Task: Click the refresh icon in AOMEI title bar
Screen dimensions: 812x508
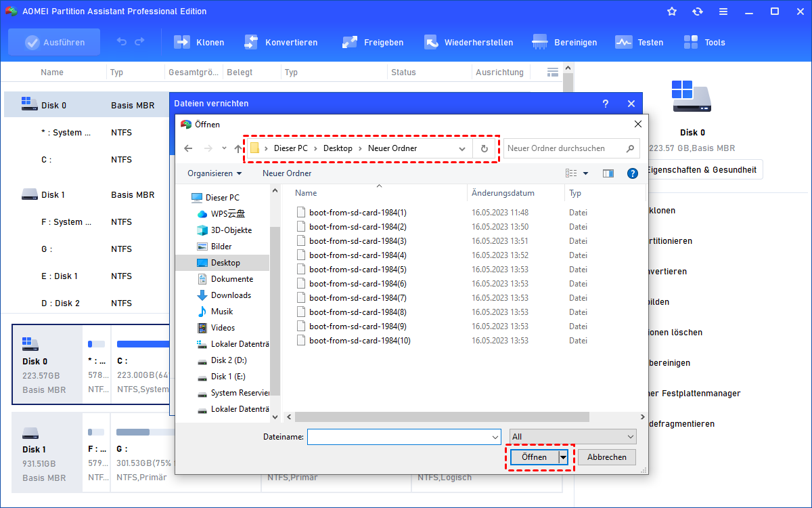Action: pos(698,12)
